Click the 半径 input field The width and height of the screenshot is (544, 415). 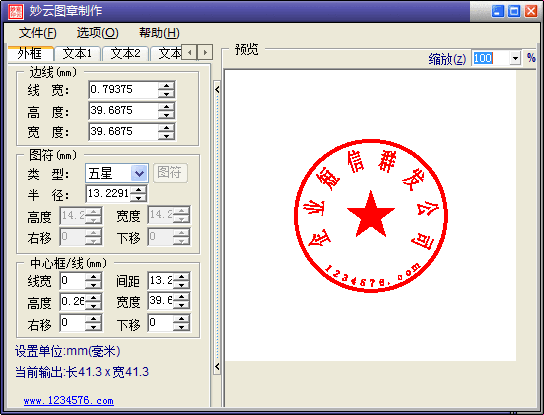(x=108, y=193)
